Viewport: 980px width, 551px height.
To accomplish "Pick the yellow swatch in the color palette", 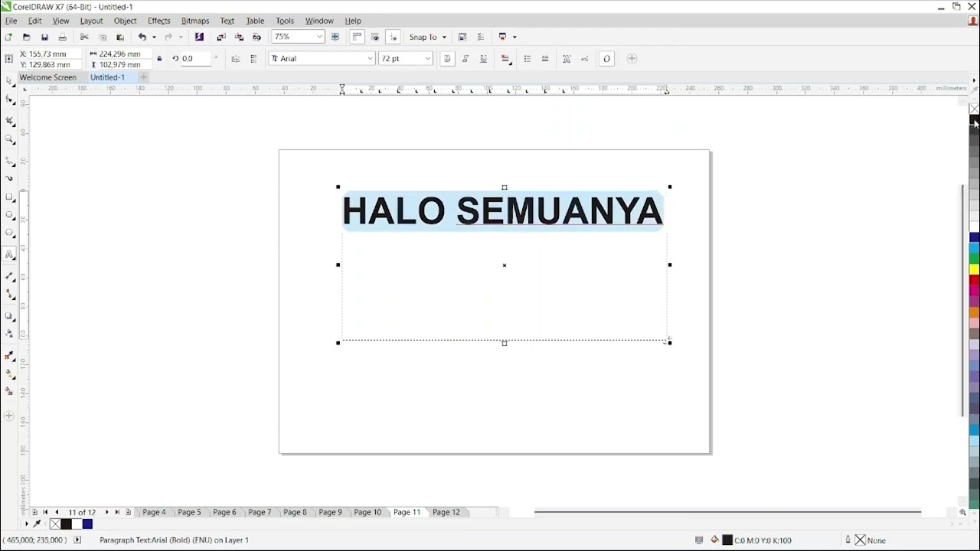I will 974,269.
